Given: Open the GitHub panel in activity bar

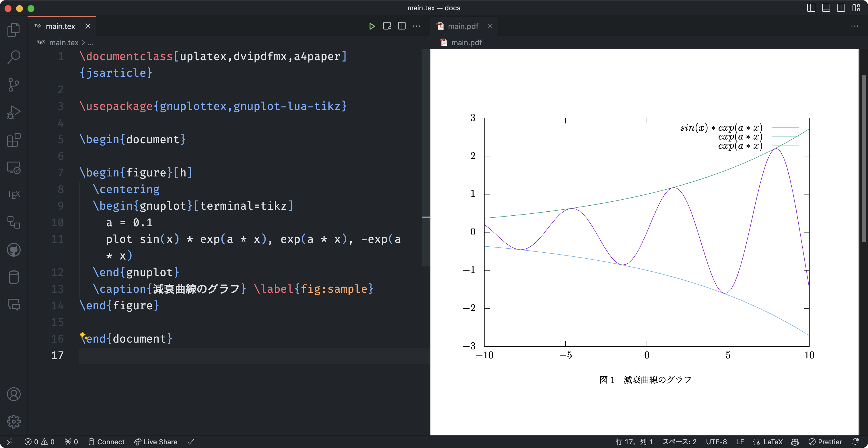Looking at the screenshot, I should pyautogui.click(x=13, y=250).
